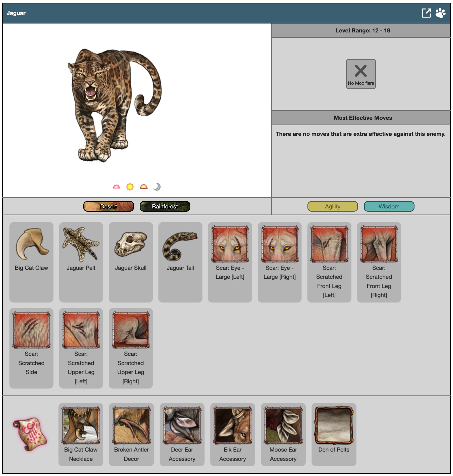
Task: Open the Scar: Scratched Side thumbnail
Action: pyautogui.click(x=31, y=330)
